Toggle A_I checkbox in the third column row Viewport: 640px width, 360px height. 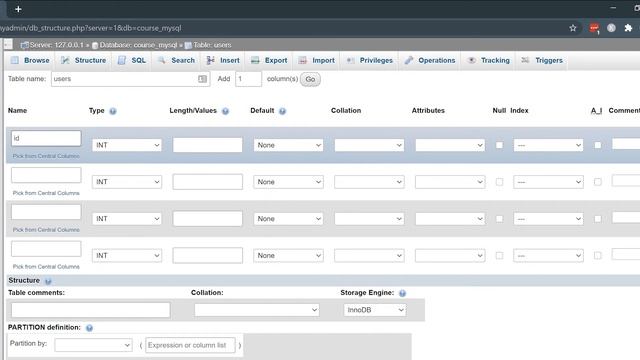pyautogui.click(x=598, y=219)
